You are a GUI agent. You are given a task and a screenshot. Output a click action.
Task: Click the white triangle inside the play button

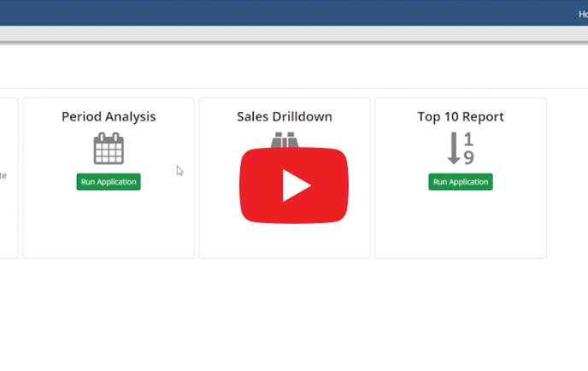296,185
